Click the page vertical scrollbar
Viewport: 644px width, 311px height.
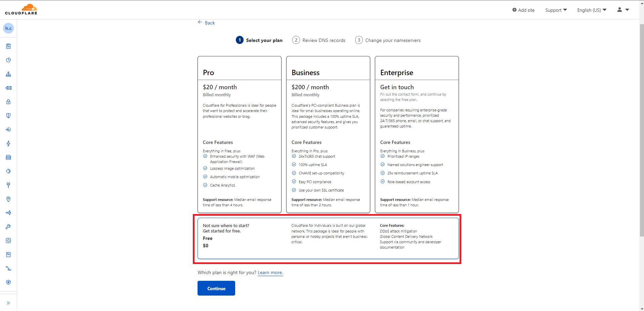pyautogui.click(x=641, y=131)
